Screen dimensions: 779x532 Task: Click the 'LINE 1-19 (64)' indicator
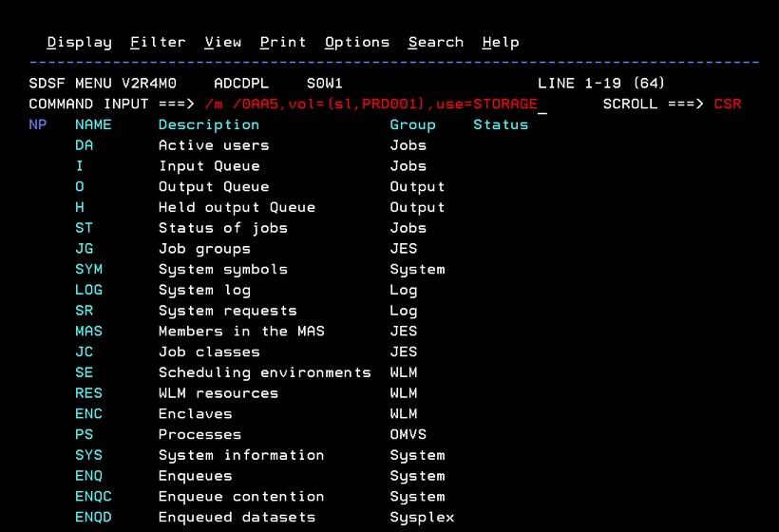point(601,83)
